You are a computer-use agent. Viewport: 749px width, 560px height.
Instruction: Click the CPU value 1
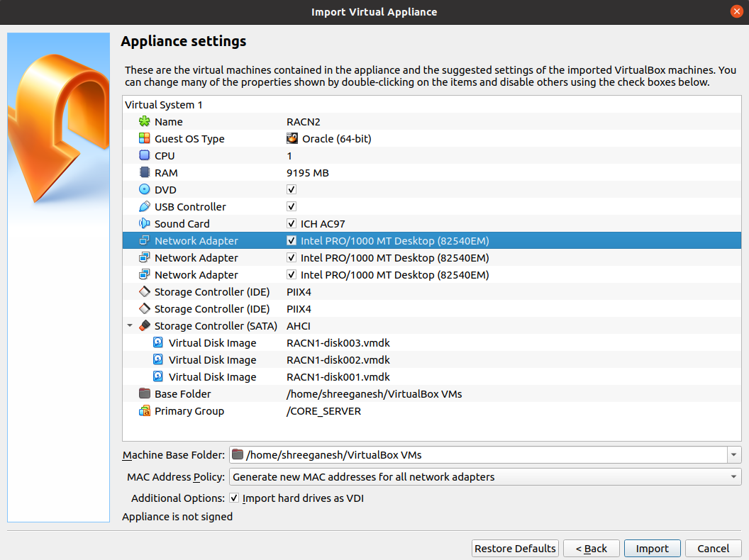(289, 156)
